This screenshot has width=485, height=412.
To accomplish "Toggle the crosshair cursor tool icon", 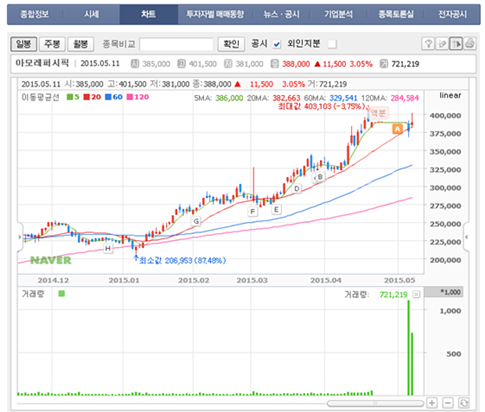I will 456,44.
